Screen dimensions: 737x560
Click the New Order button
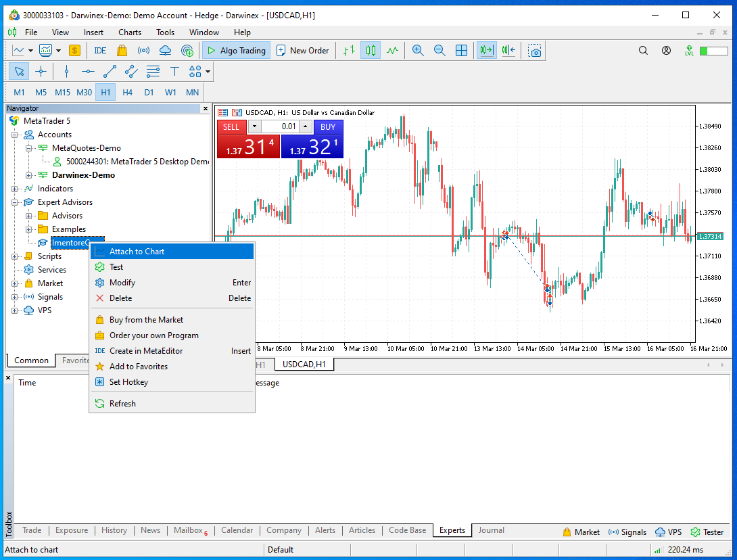point(303,50)
